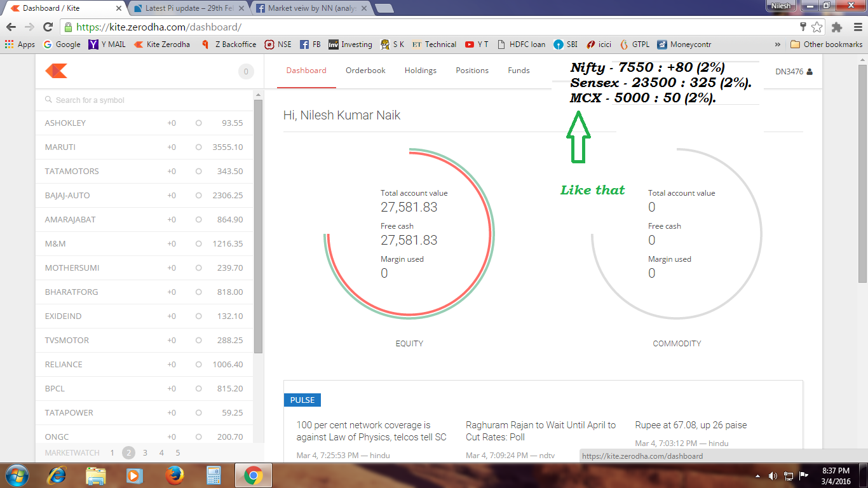Open the Investing bookmark
Image resolution: width=868 pixels, height=488 pixels.
pyautogui.click(x=350, y=44)
